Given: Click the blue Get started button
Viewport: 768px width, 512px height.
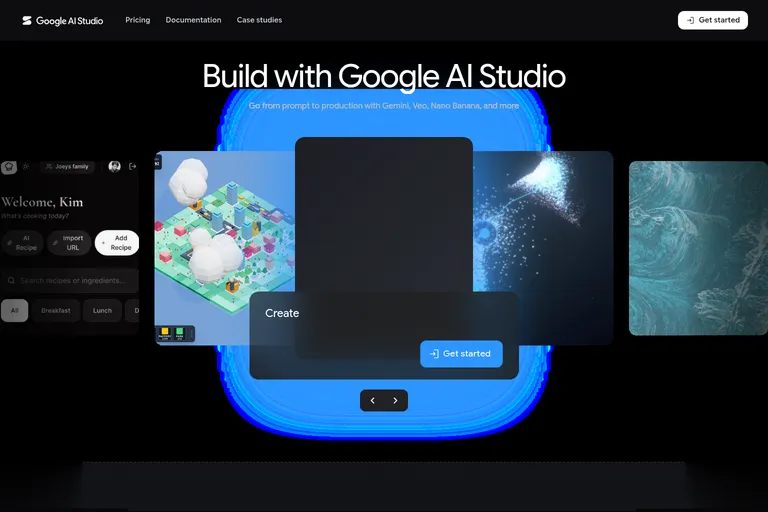Looking at the screenshot, I should click(x=461, y=354).
